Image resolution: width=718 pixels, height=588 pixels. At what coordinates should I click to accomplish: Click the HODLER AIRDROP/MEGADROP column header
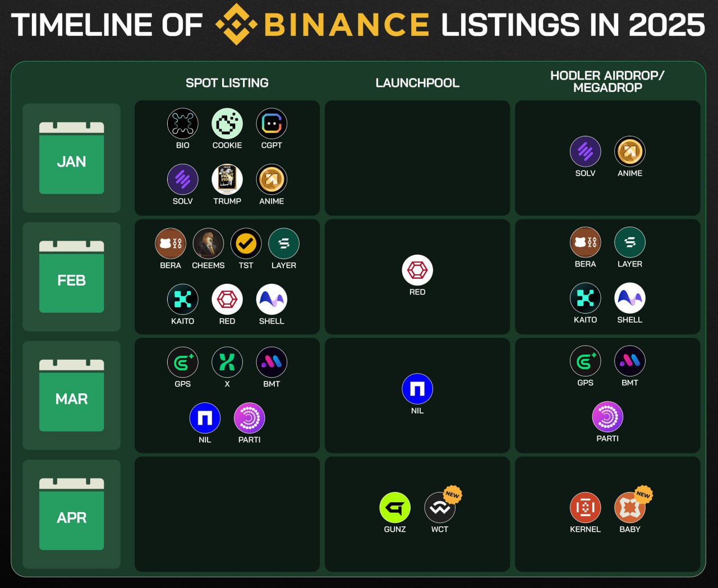[x=607, y=81]
